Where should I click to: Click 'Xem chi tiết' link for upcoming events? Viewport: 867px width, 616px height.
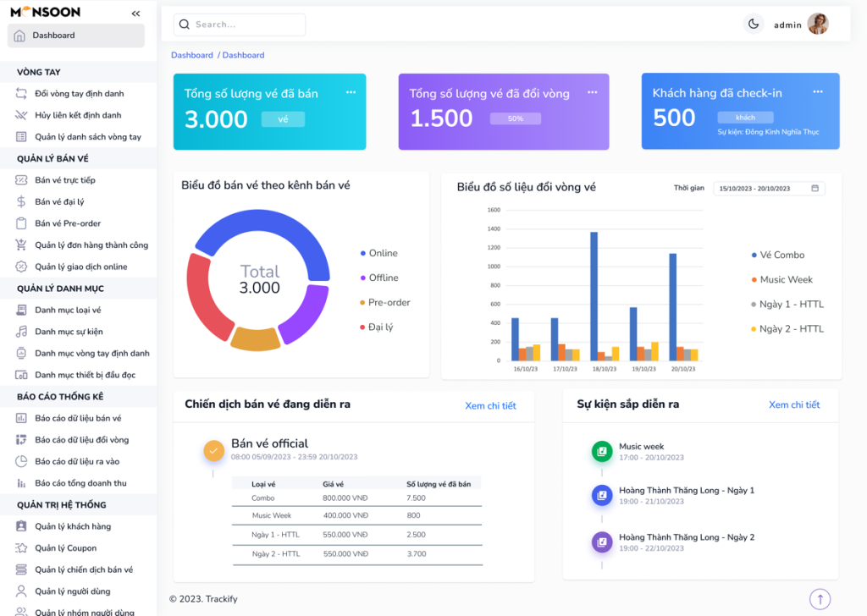(794, 405)
